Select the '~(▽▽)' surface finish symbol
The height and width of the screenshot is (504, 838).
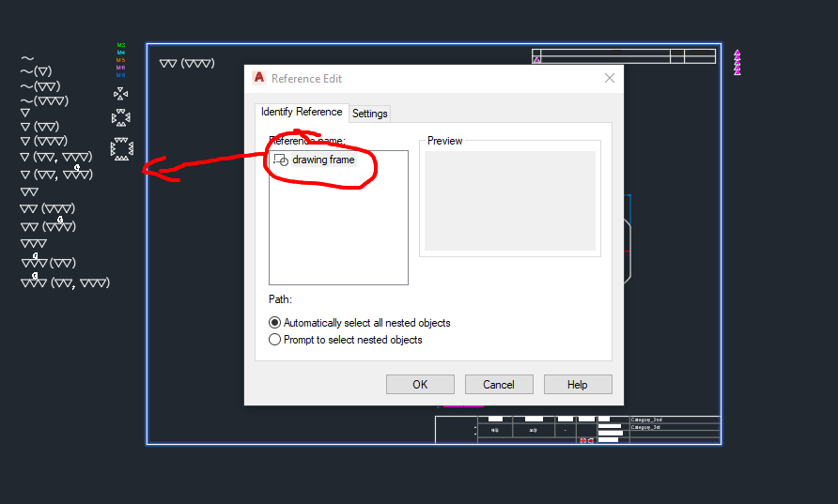[x=40, y=86]
